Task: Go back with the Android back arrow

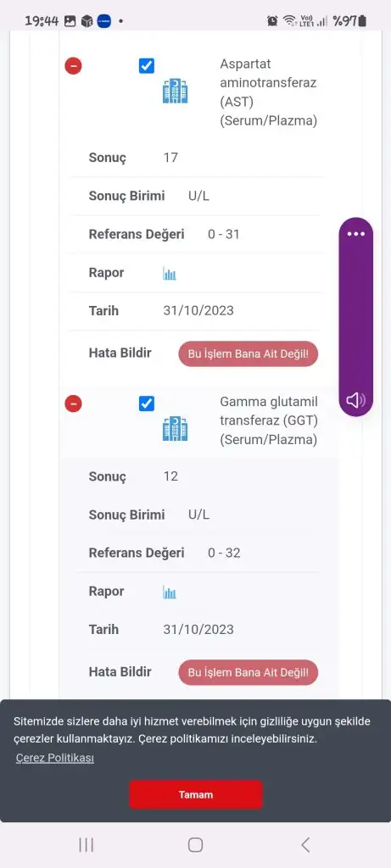Action: (x=305, y=845)
